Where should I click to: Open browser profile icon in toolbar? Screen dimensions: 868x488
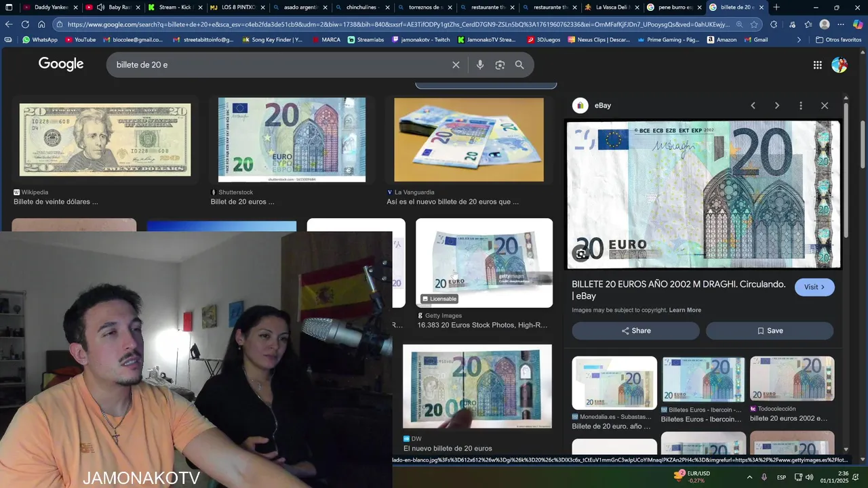825,24
